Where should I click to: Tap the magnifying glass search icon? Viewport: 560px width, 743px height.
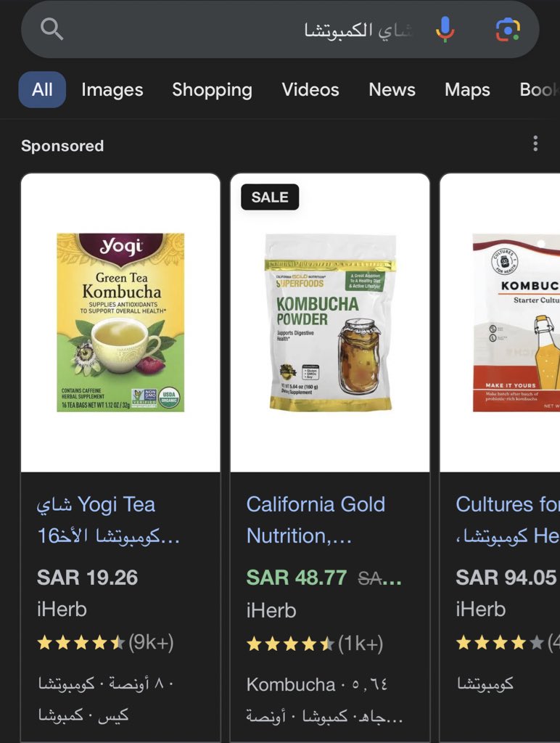pyautogui.click(x=52, y=29)
